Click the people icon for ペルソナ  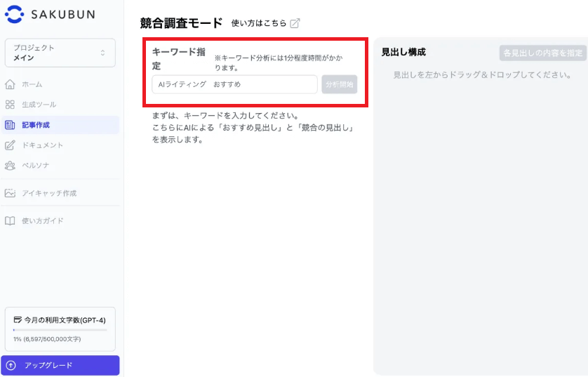(10, 166)
